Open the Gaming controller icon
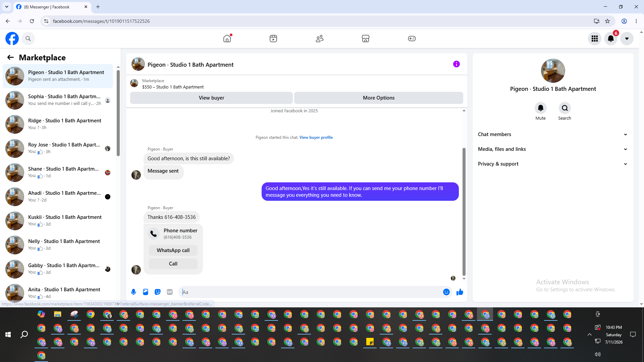 412,39
